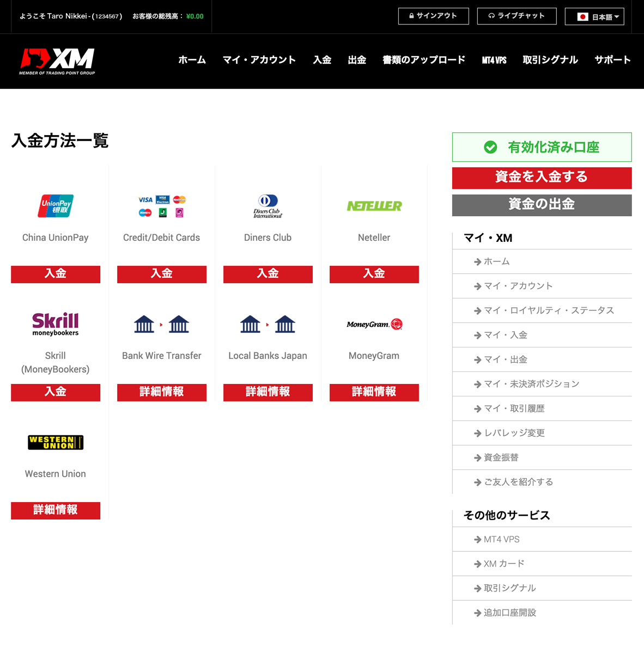Image resolution: width=644 pixels, height=653 pixels.
Task: Click the Skrill moneybookers logo
Action: pos(56,324)
